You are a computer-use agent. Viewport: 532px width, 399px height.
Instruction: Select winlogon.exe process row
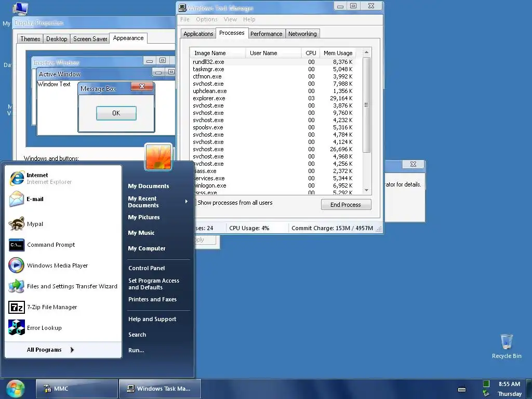(274, 185)
